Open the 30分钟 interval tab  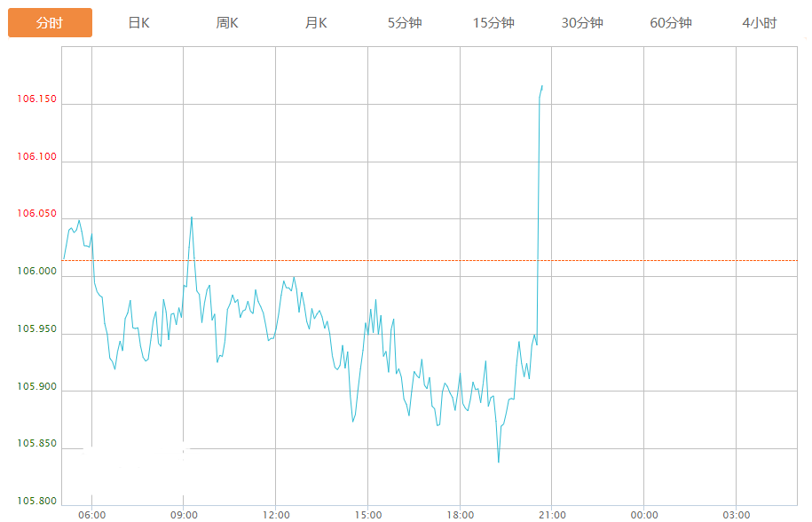click(582, 23)
